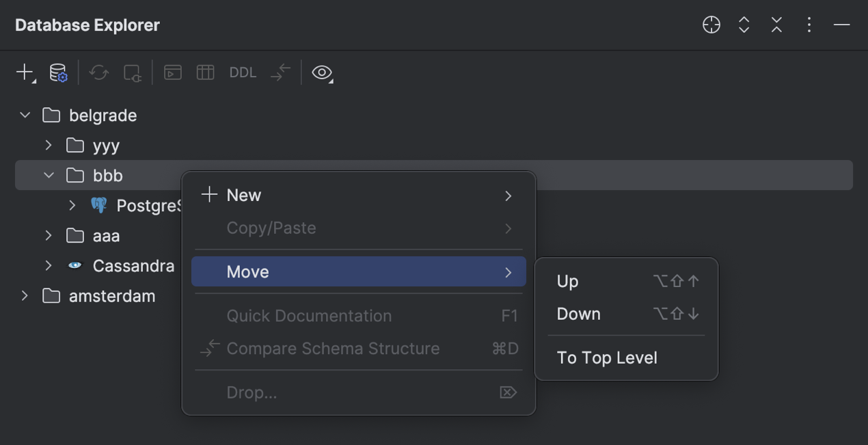
Task: Click the Expand All icon
Action: [744, 25]
